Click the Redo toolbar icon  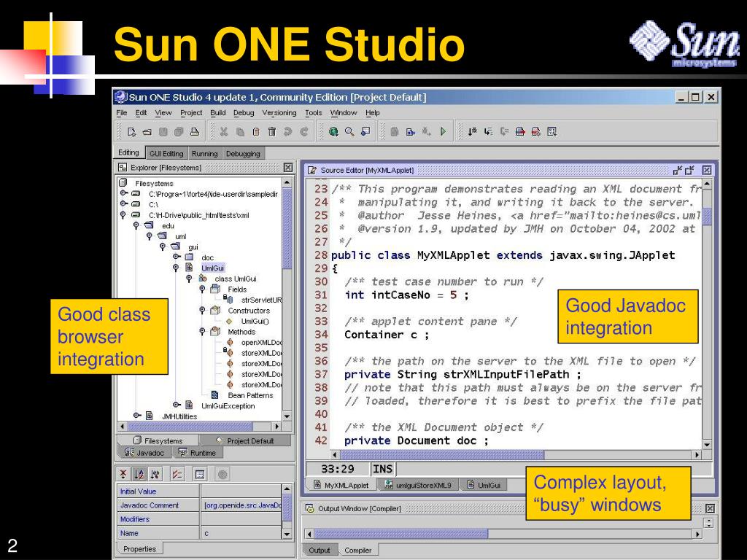pos(304,132)
